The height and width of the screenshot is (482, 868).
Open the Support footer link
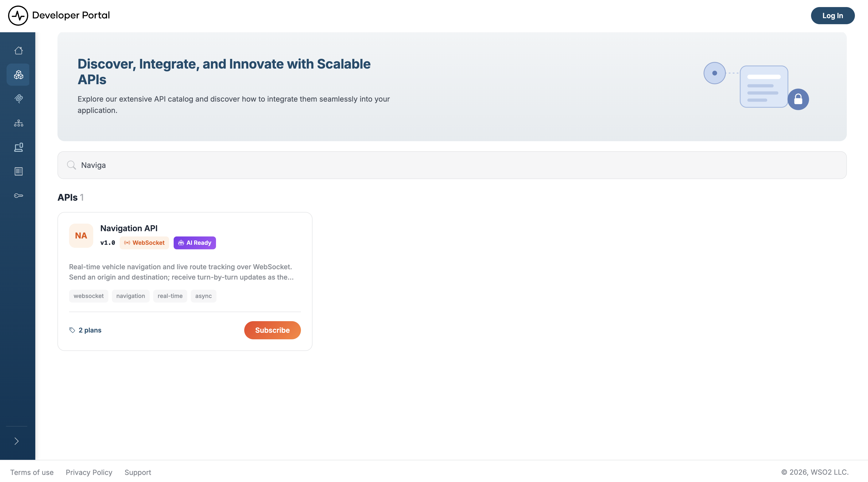138,472
